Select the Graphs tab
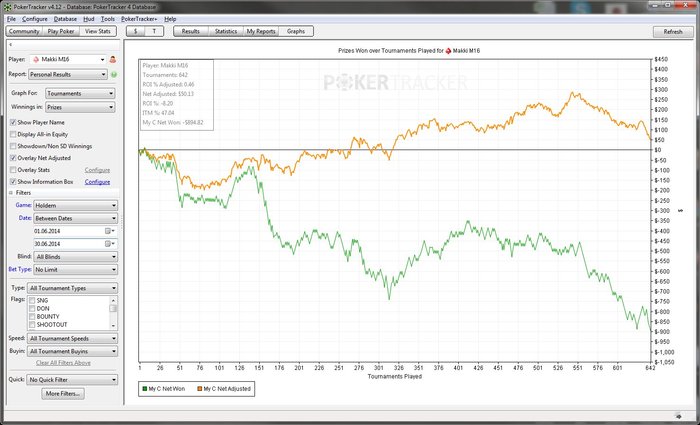Screen dimensions: 700x425 tap(296, 31)
